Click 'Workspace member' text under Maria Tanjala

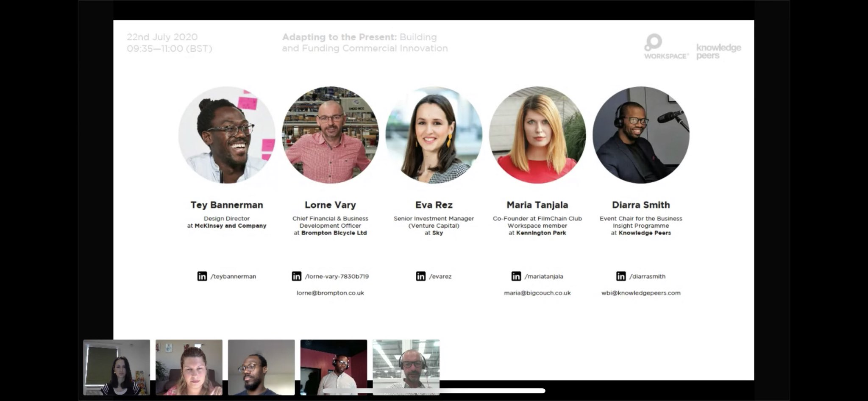537,226
